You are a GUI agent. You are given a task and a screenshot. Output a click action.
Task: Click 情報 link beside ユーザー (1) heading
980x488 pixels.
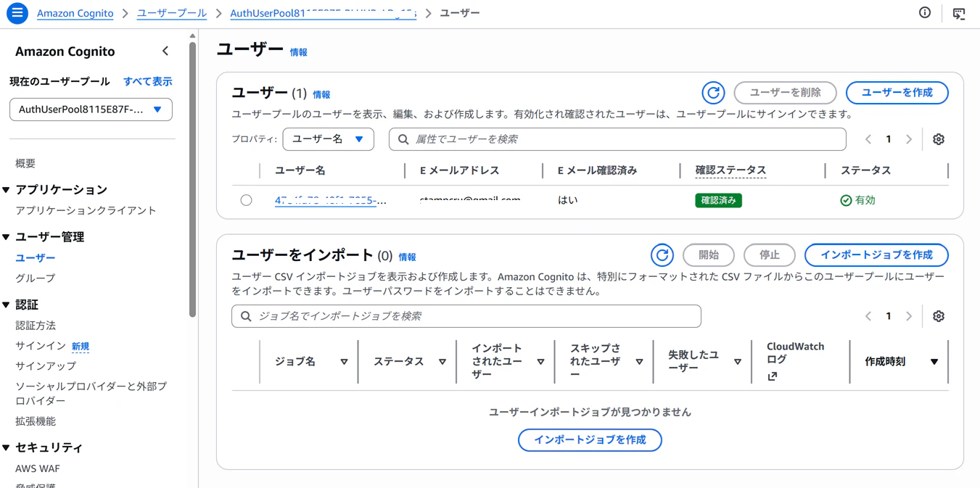(321, 94)
